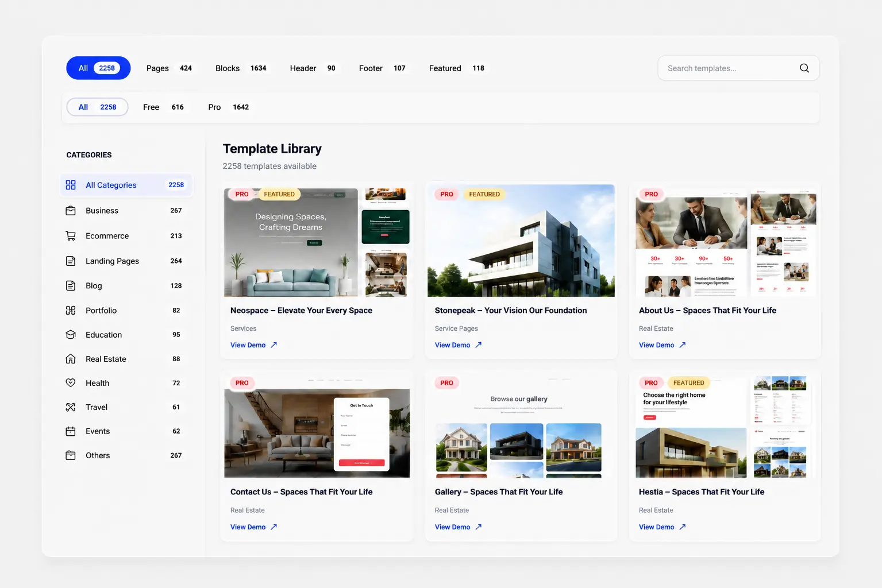The height and width of the screenshot is (588, 882).
Task: Click the Travel icon in sidebar
Action: pos(71,407)
